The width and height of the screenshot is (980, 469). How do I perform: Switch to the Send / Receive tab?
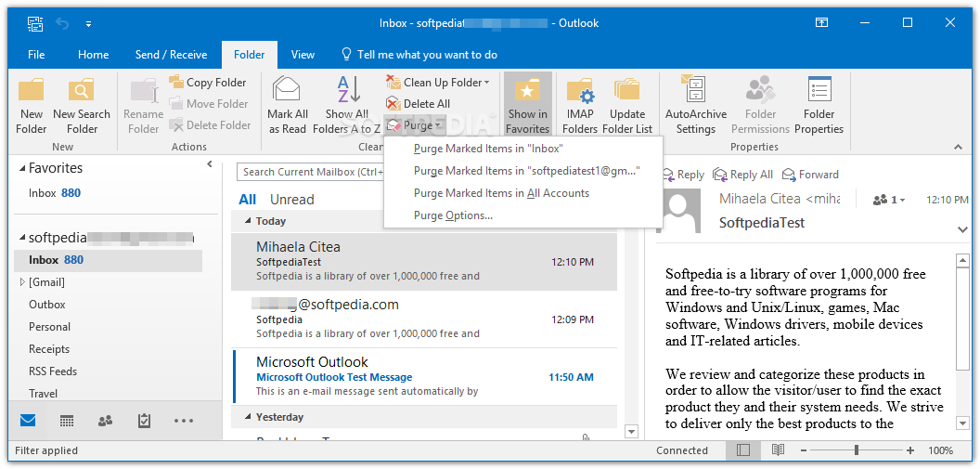click(x=172, y=55)
